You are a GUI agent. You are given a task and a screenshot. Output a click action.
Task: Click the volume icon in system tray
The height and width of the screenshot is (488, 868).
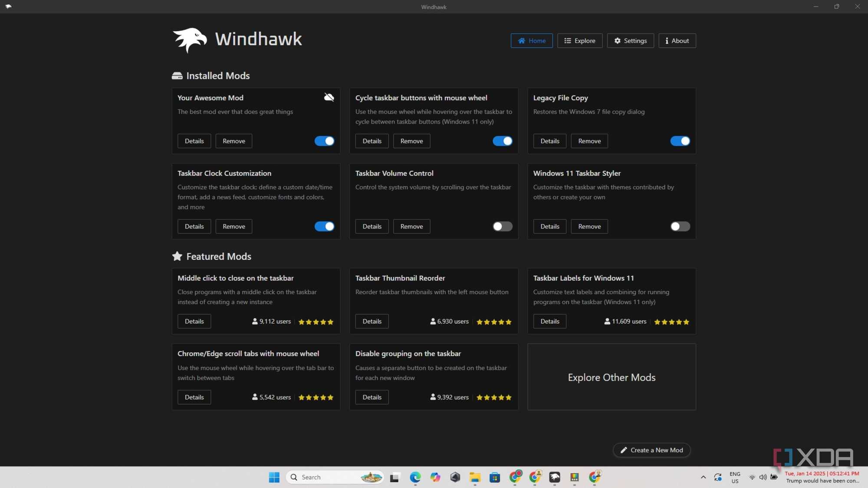tap(763, 477)
